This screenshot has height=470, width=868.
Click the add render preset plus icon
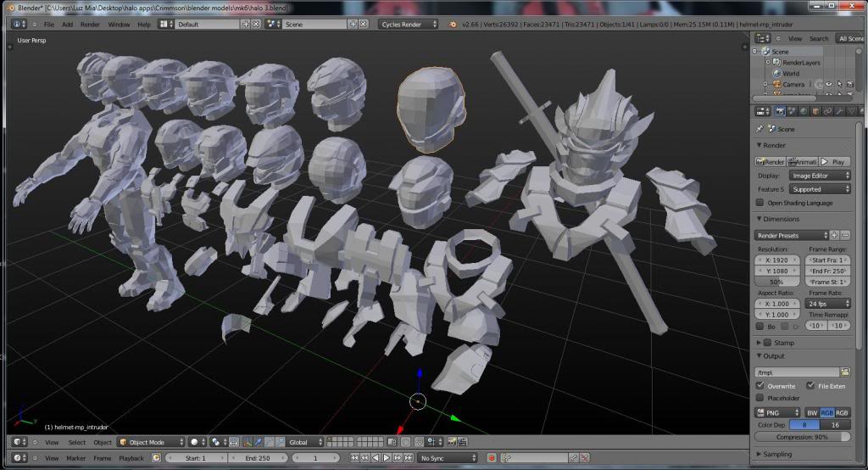pos(834,235)
